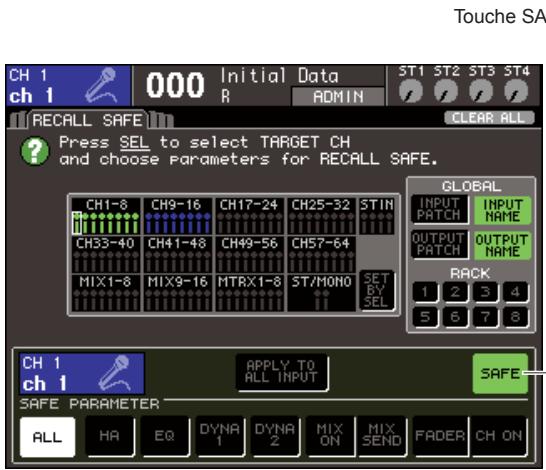Toggle global INPUT PATCH safe
The image size is (546, 470).
tap(439, 209)
